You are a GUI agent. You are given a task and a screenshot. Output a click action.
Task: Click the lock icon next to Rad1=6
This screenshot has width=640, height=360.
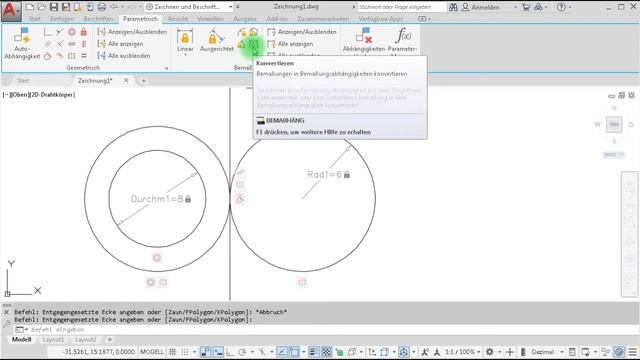(347, 175)
